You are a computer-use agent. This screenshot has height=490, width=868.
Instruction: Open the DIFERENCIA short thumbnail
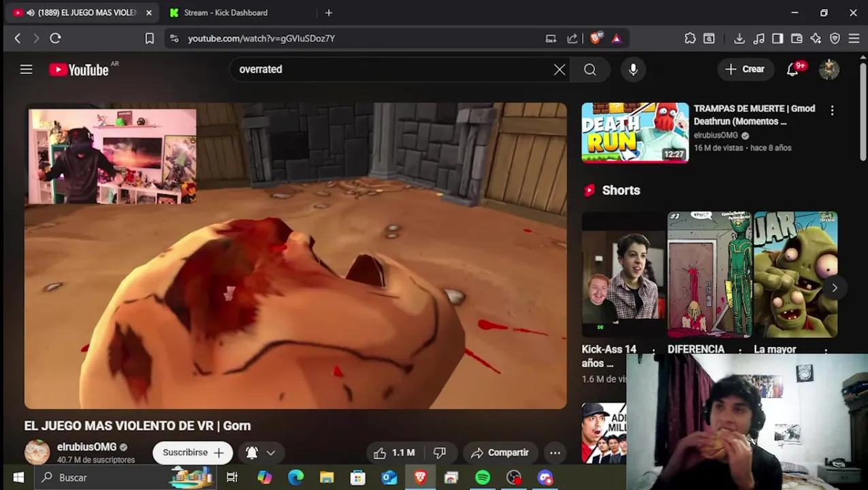(x=709, y=275)
